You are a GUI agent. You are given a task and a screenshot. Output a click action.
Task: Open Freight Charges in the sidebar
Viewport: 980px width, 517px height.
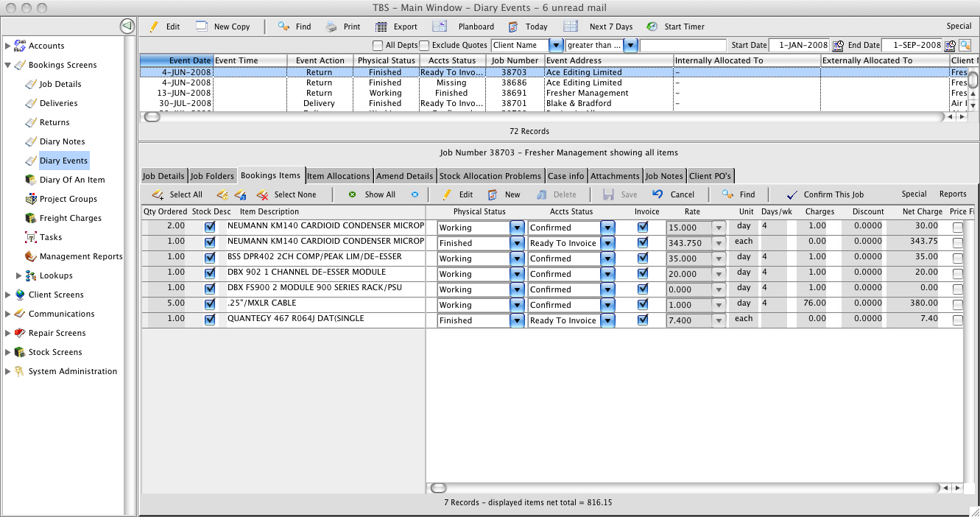63,218
